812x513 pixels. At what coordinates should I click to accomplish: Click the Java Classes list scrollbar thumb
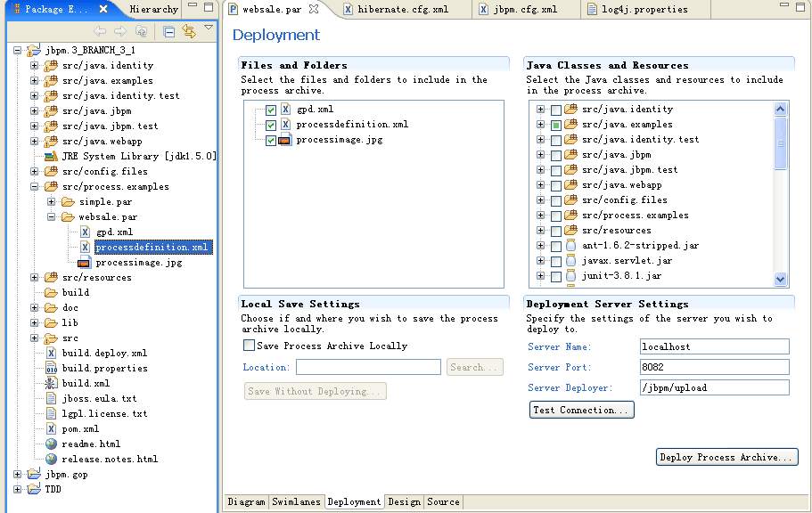781,143
